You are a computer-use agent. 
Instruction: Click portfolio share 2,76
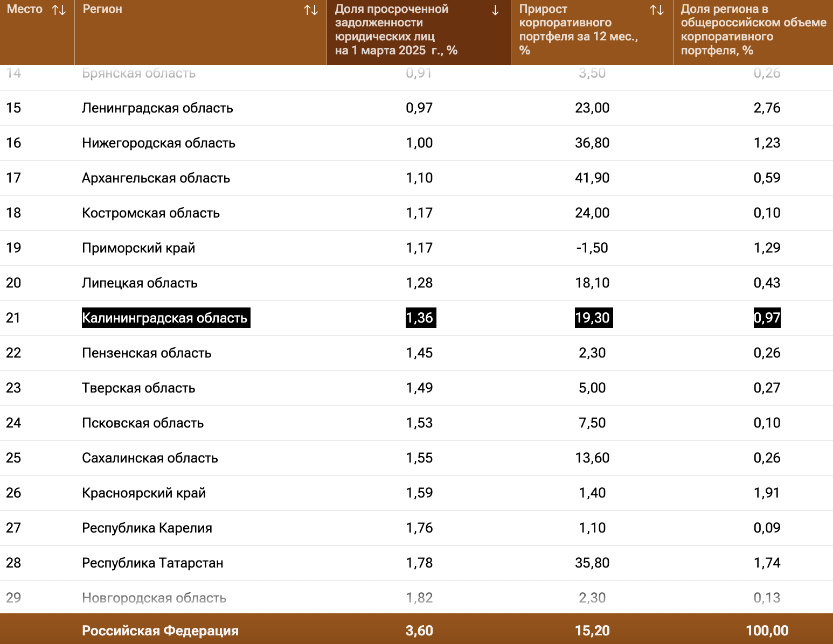click(767, 108)
